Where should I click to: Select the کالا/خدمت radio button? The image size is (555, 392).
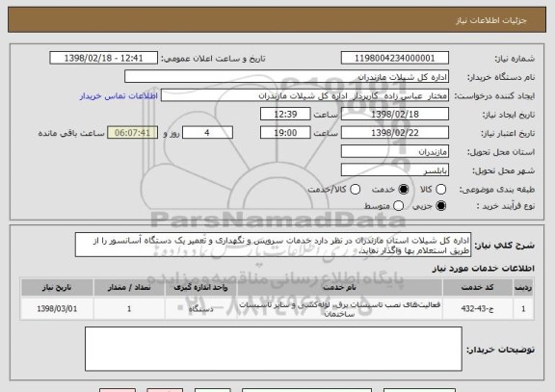[355, 190]
